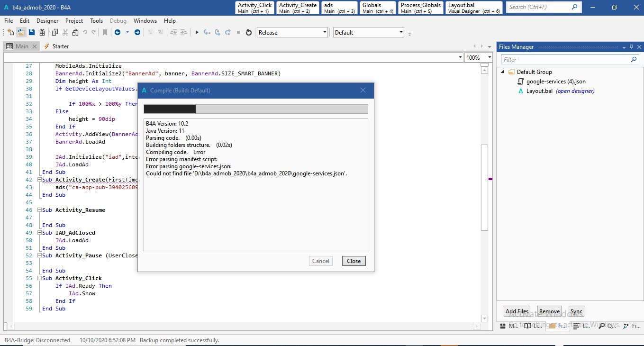
Task: Jump to Activity_Create sub shortcut
Action: (298, 8)
